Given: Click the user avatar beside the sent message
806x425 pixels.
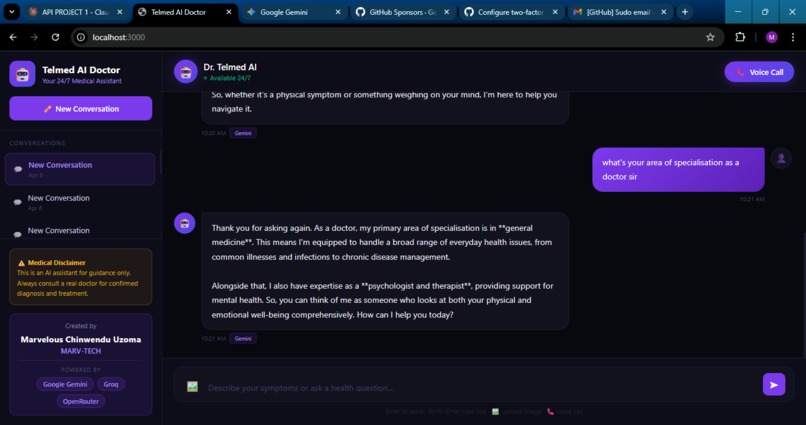Looking at the screenshot, I should click(x=781, y=158).
